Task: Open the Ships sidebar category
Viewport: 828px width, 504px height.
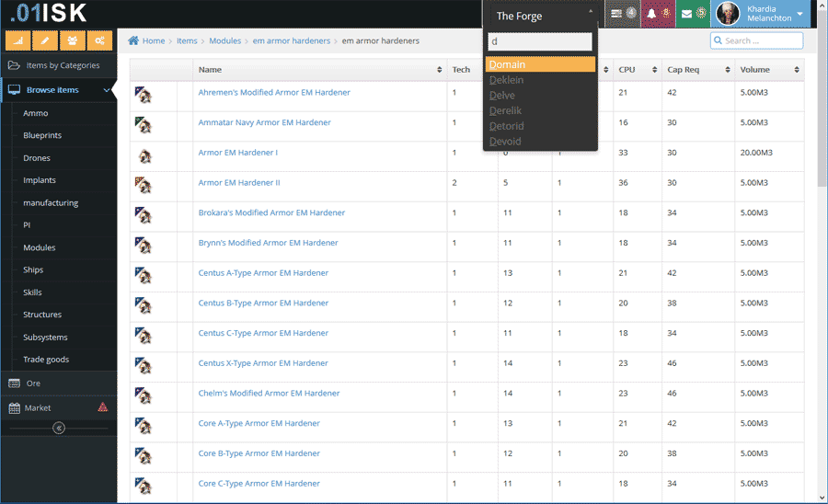Action: point(33,269)
